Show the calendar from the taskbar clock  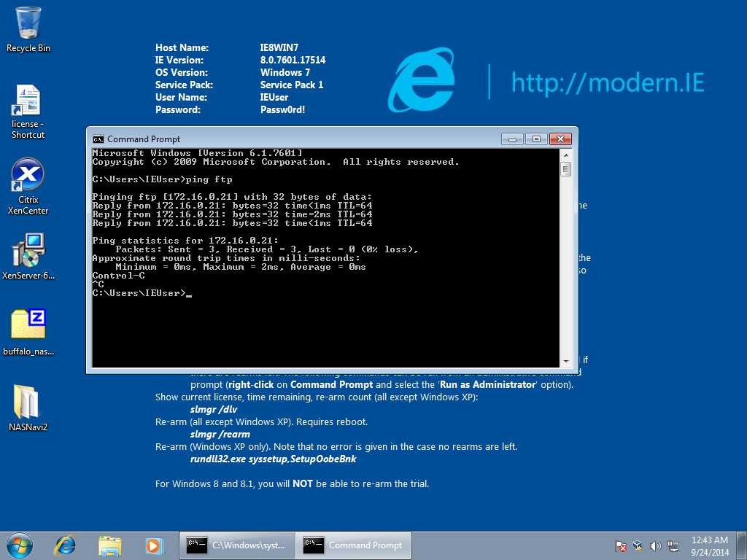[710, 545]
